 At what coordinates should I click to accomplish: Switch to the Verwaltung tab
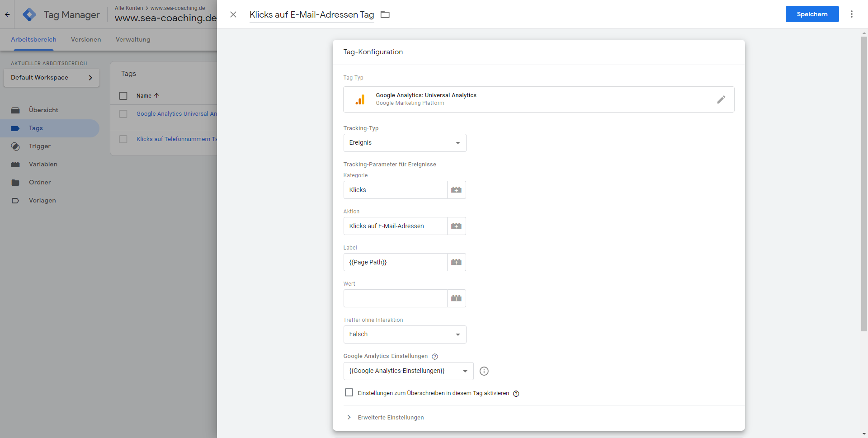click(133, 40)
